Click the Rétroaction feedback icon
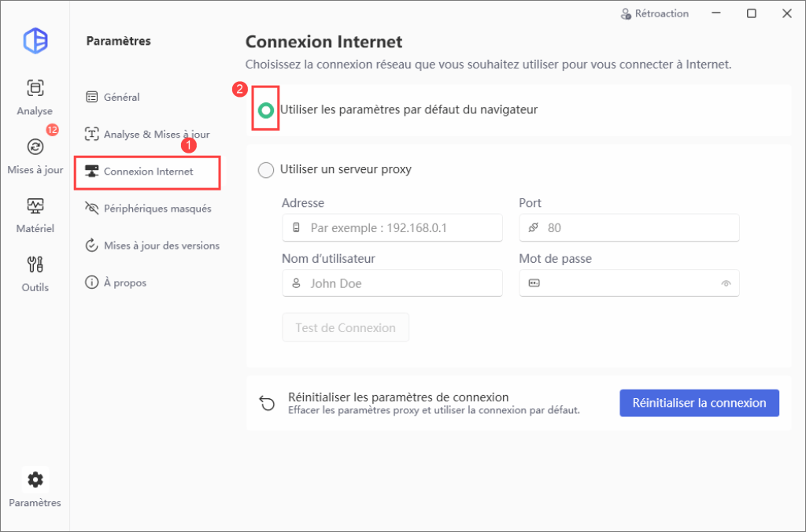Screen dimensions: 806x532 [x=626, y=14]
